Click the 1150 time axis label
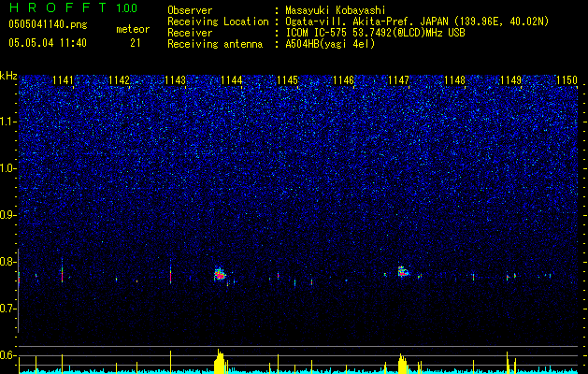 (x=566, y=80)
